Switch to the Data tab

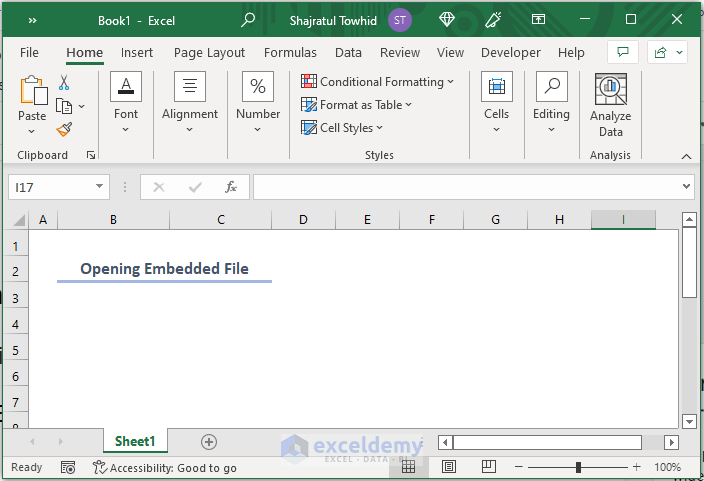click(x=348, y=53)
